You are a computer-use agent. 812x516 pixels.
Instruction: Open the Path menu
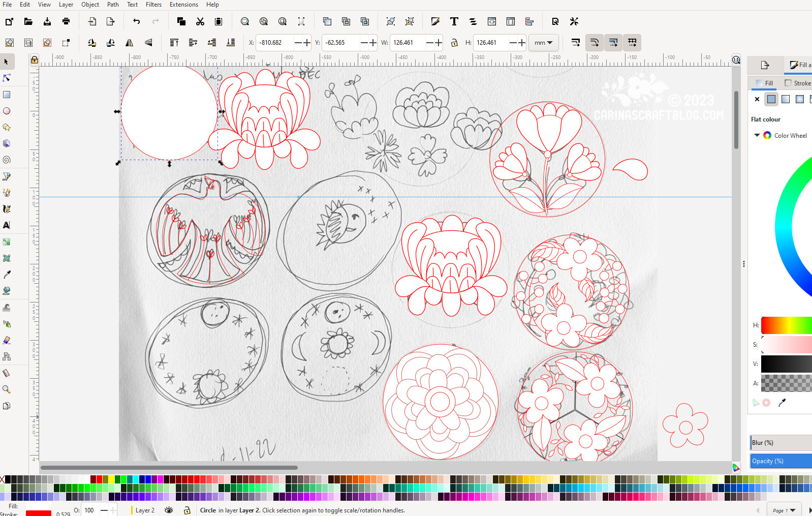click(x=113, y=5)
